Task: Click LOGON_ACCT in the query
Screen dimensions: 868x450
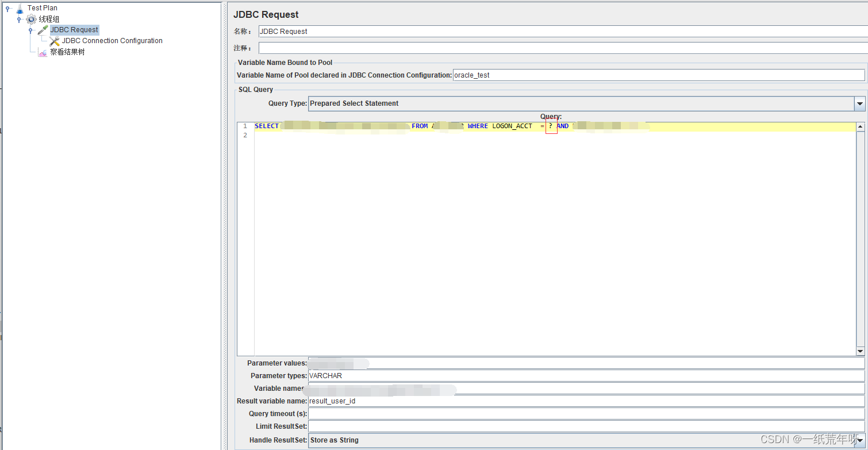Action: pyautogui.click(x=512, y=126)
